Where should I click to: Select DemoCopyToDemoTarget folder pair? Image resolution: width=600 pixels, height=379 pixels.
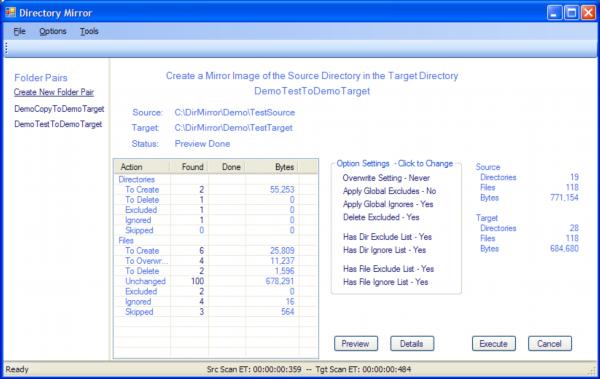click(59, 109)
